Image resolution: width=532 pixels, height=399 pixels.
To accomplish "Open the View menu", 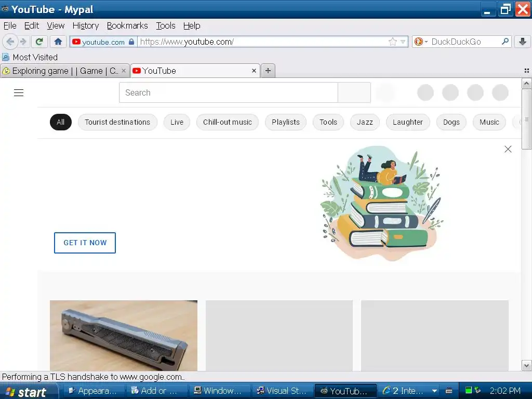I will 56,26.
